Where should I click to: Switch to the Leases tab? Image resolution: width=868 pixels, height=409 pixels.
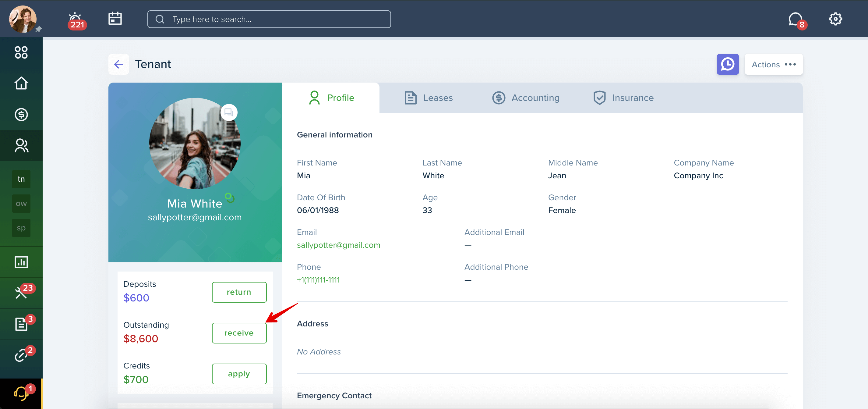[x=428, y=98]
